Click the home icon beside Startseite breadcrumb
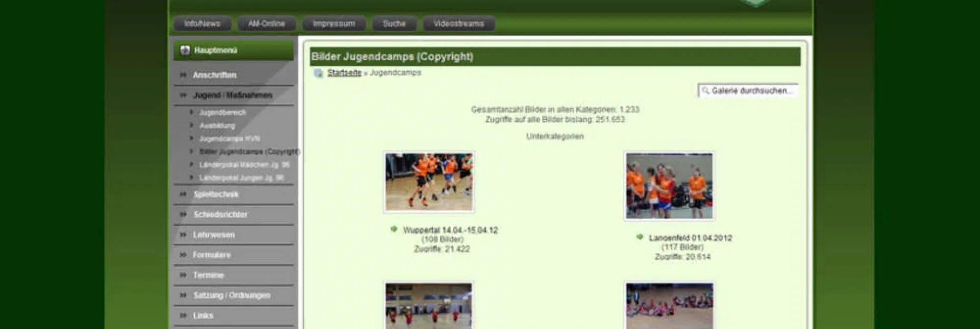Image resolution: width=980 pixels, height=329 pixels. (x=318, y=73)
